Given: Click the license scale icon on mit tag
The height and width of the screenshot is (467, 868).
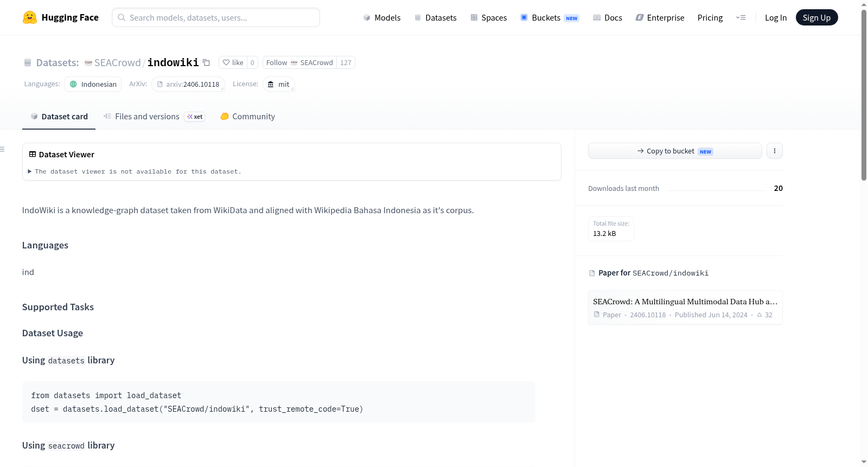Looking at the screenshot, I should point(271,84).
